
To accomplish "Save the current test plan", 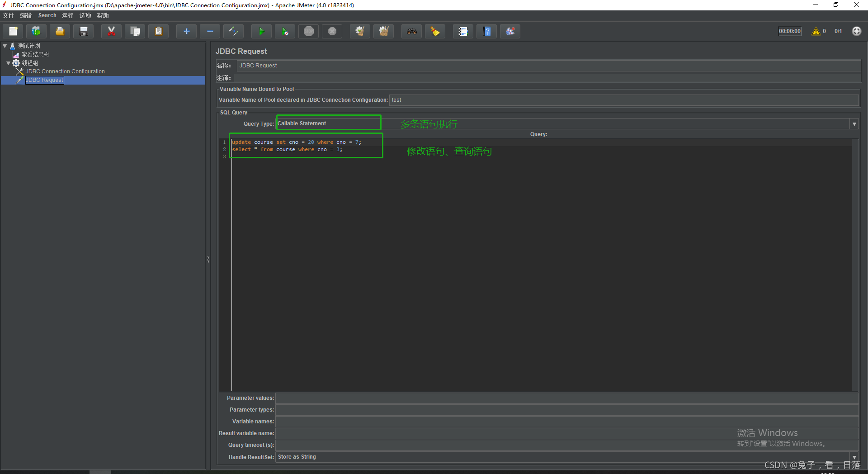I will point(83,31).
